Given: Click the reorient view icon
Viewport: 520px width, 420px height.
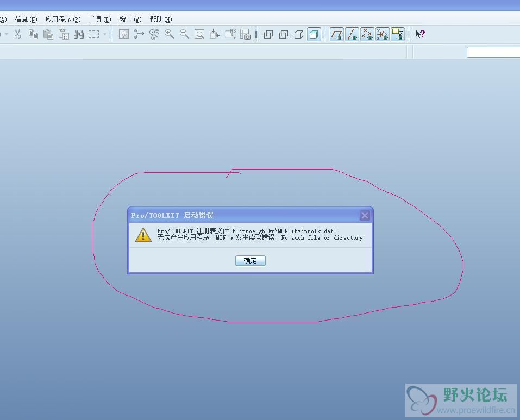Looking at the screenshot, I should [215, 34].
